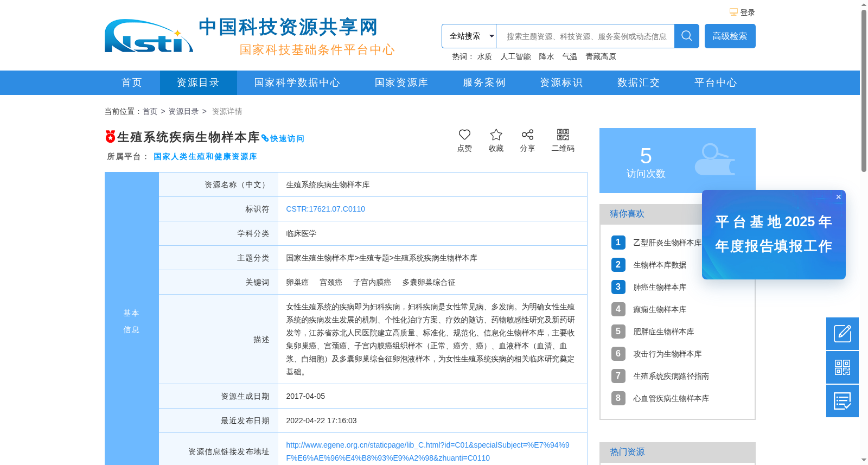Click the 登录 login icon link
Viewport: 868px width, 465px height.
point(742,12)
